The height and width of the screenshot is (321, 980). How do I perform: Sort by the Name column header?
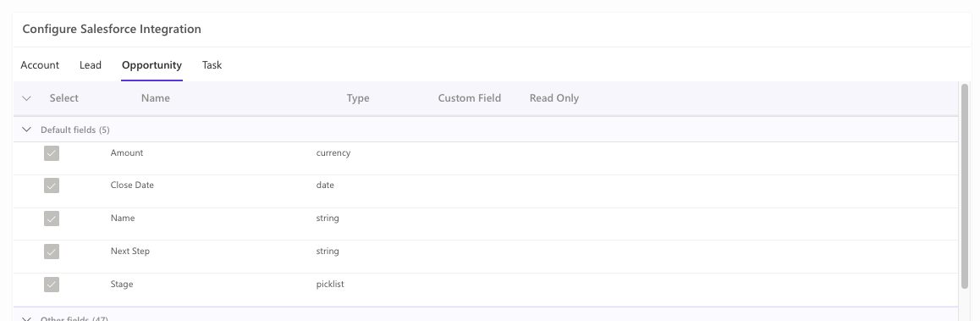[156, 98]
